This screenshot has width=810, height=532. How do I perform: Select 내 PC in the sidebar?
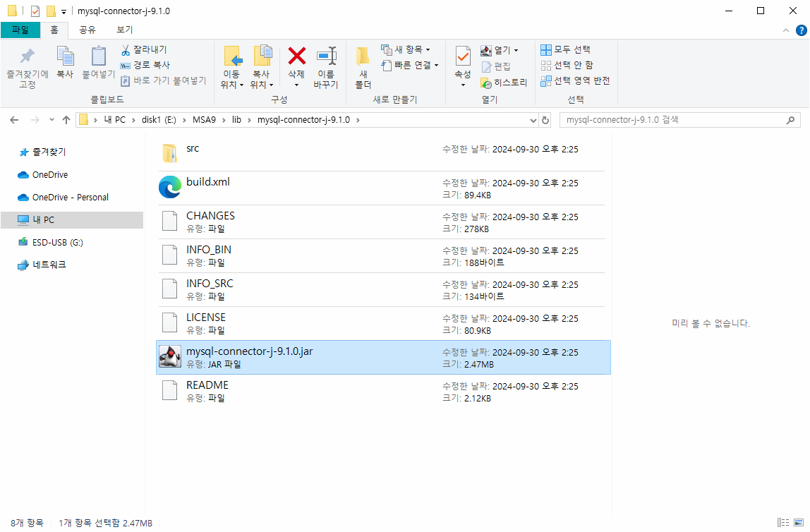click(x=72, y=220)
